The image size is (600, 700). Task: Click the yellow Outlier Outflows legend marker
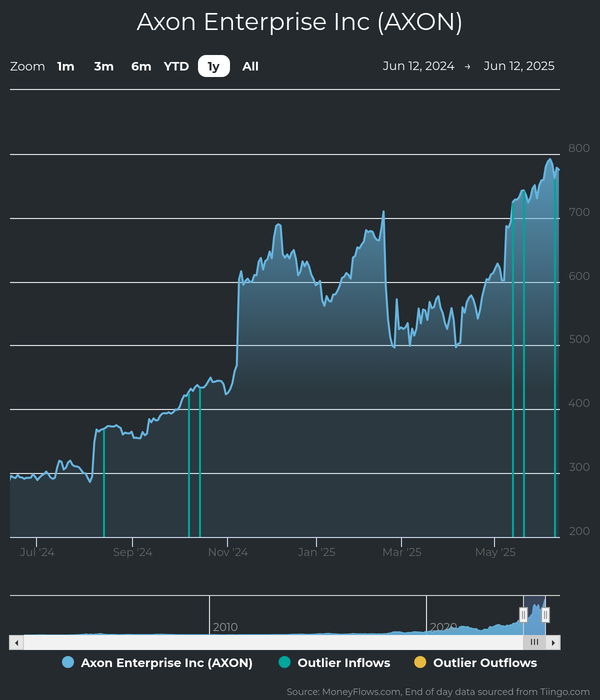tap(420, 662)
